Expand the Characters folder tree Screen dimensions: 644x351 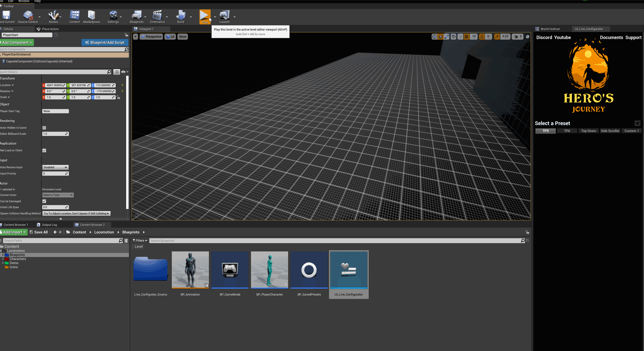3,259
